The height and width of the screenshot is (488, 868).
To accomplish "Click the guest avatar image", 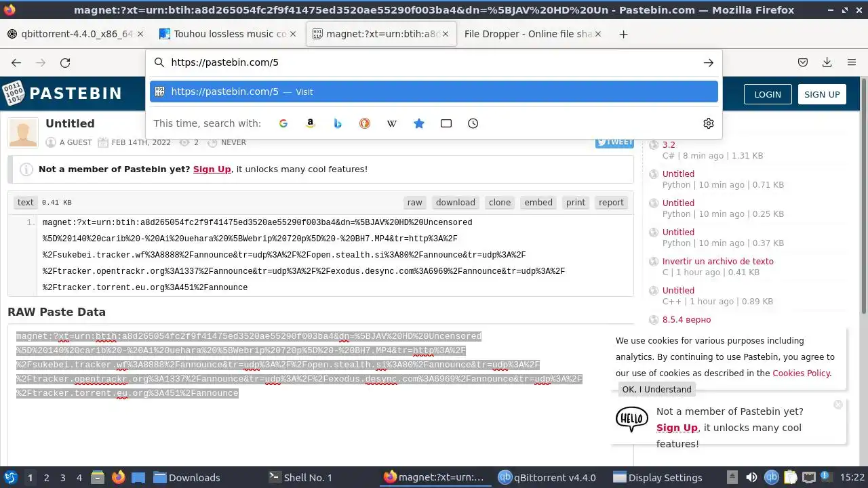I will [x=23, y=132].
